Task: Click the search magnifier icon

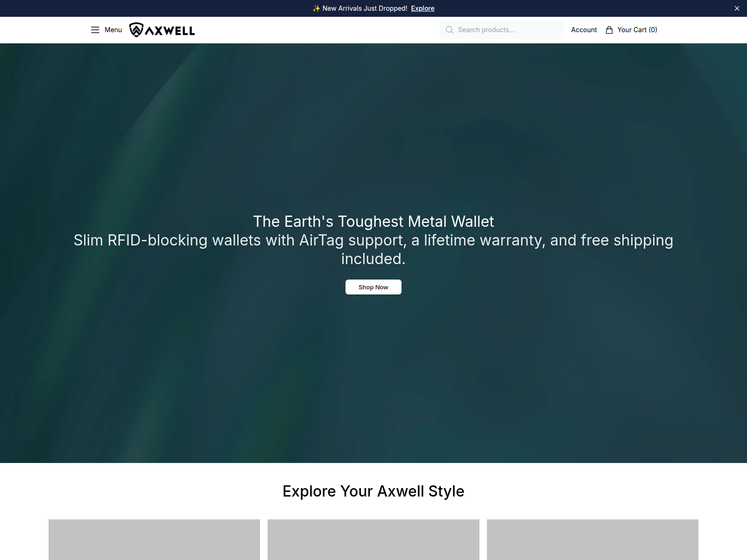Action: click(x=450, y=30)
